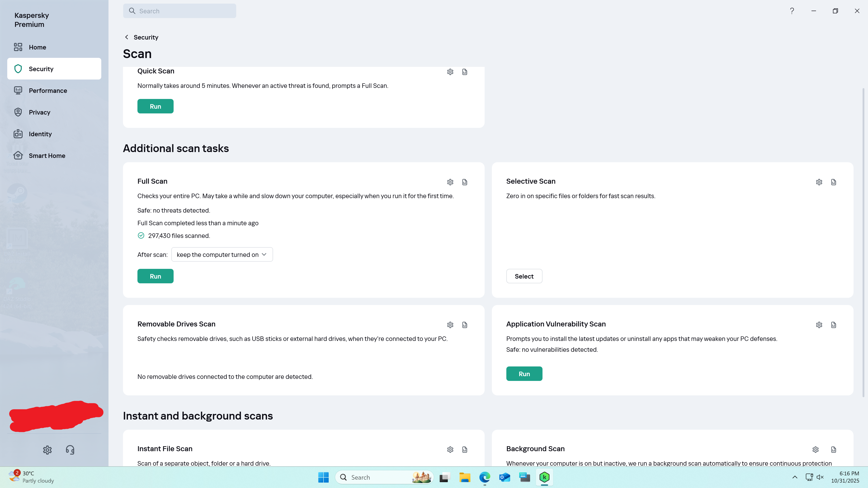Open the Identity section
This screenshot has height=488, width=868.
(x=54, y=134)
